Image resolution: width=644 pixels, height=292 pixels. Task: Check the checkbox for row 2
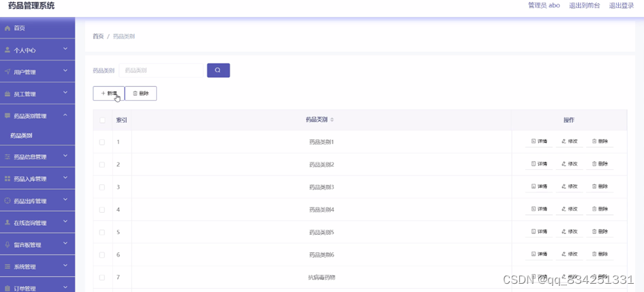[102, 164]
